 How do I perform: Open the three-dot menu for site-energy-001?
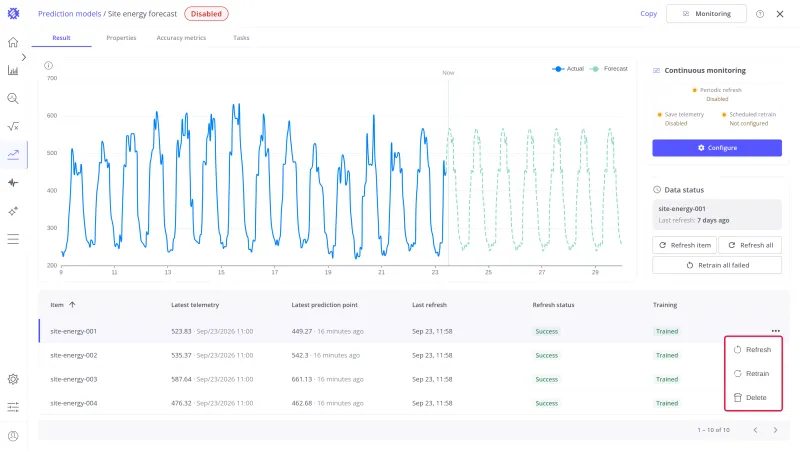pyautogui.click(x=776, y=331)
